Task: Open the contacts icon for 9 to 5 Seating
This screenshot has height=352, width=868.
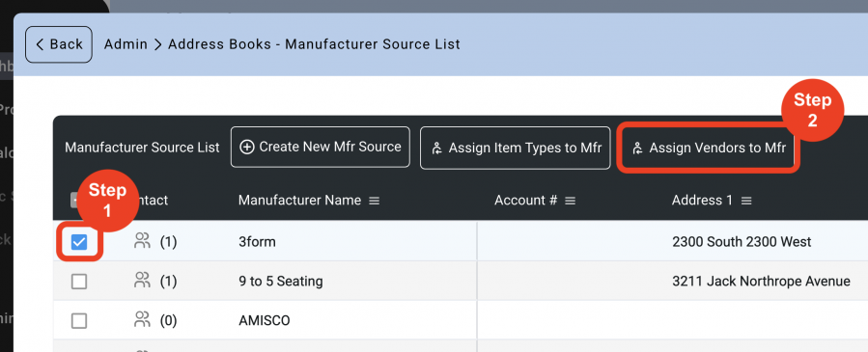Action: click(x=142, y=281)
